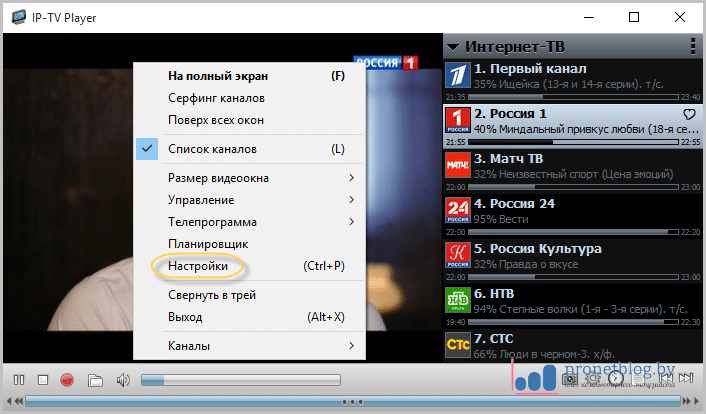The height and width of the screenshot is (414, 706).
Task: Open three-dot menu of channel list header
Action: tap(693, 46)
